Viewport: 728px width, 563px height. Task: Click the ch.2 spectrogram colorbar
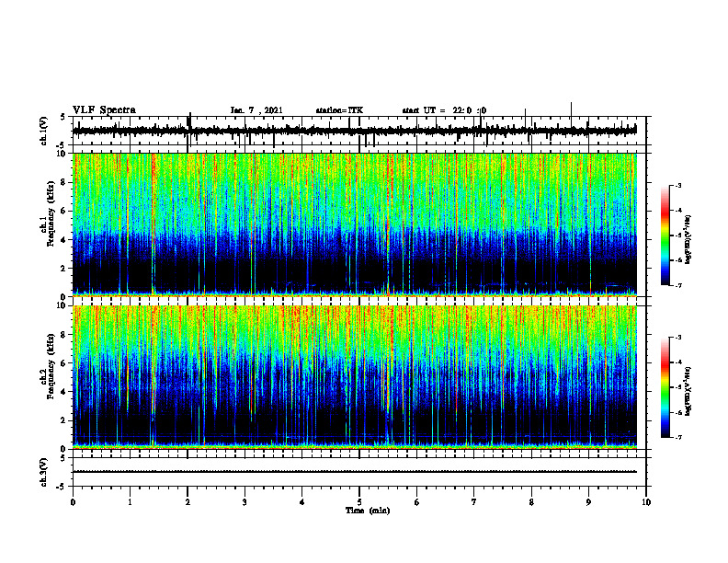pyautogui.click(x=665, y=387)
